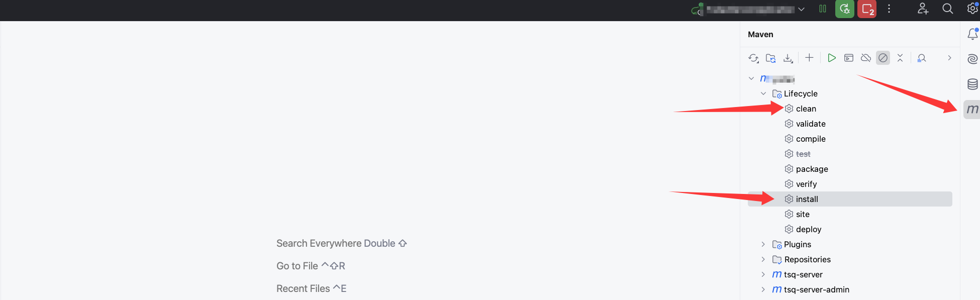Click the Collapse All icon in Maven toolbar

tap(900, 58)
